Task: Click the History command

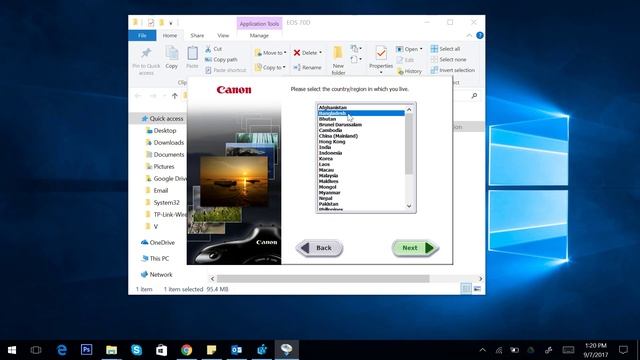Action: click(x=409, y=71)
